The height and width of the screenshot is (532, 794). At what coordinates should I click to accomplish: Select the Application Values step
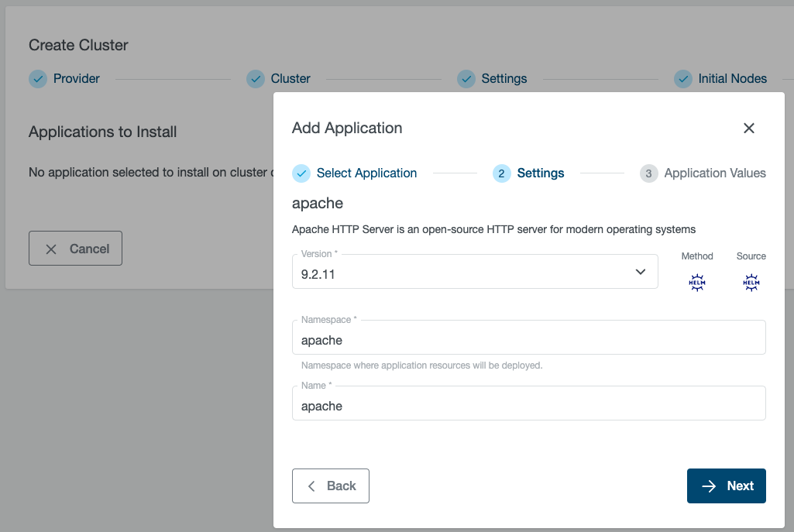point(702,173)
